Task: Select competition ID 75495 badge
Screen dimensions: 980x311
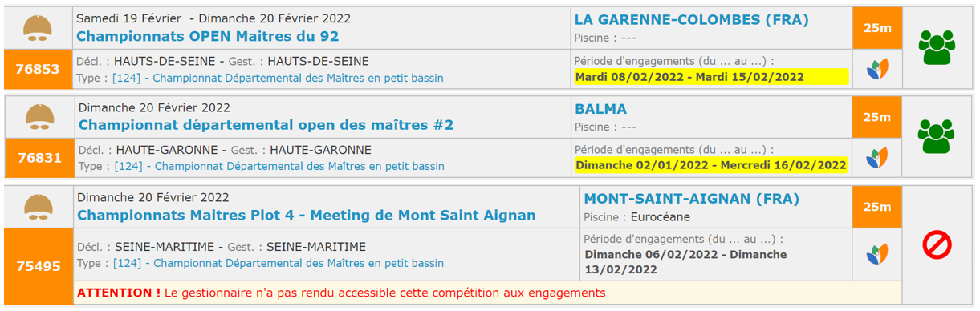Action: click(x=39, y=266)
